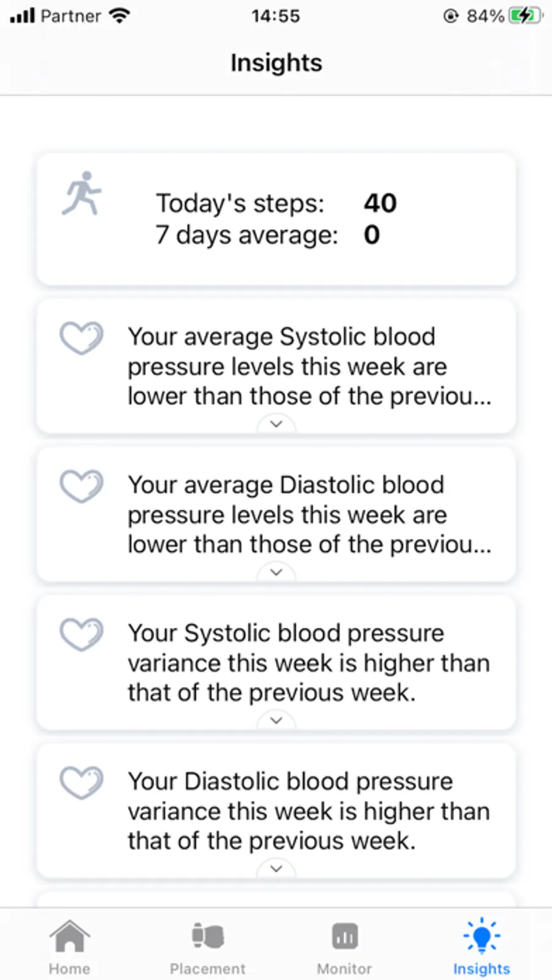Expand the average Systolic blood pressure insight
This screenshot has width=552, height=980.
click(276, 424)
